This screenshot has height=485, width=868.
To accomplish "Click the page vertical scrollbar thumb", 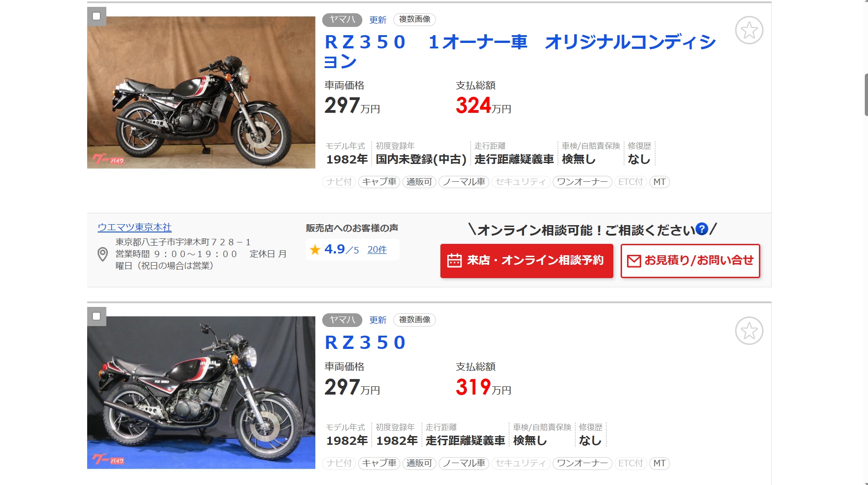I will (x=866, y=95).
